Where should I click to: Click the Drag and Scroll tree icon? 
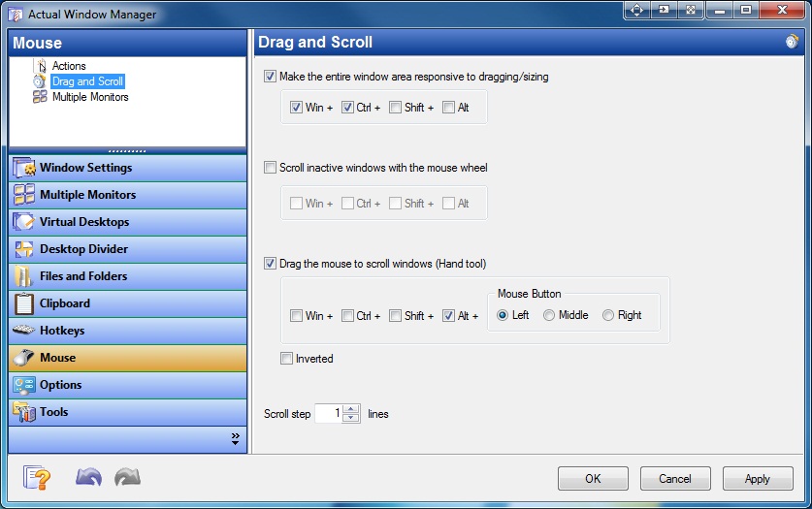40,81
